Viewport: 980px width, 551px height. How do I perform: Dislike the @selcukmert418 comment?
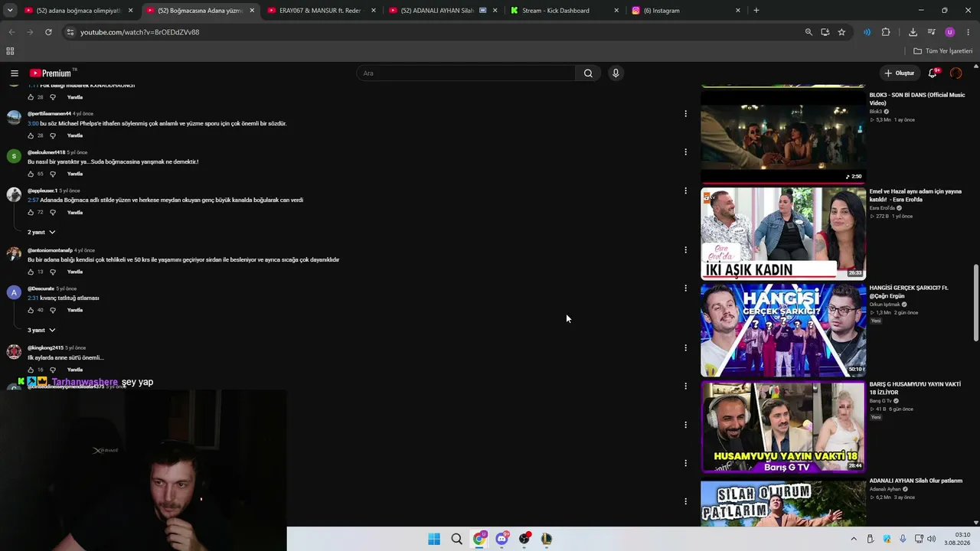[53, 174]
